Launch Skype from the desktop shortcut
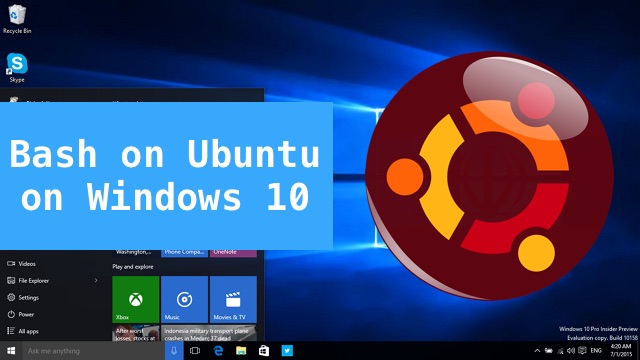This screenshot has width=640, height=360. pyautogui.click(x=17, y=68)
